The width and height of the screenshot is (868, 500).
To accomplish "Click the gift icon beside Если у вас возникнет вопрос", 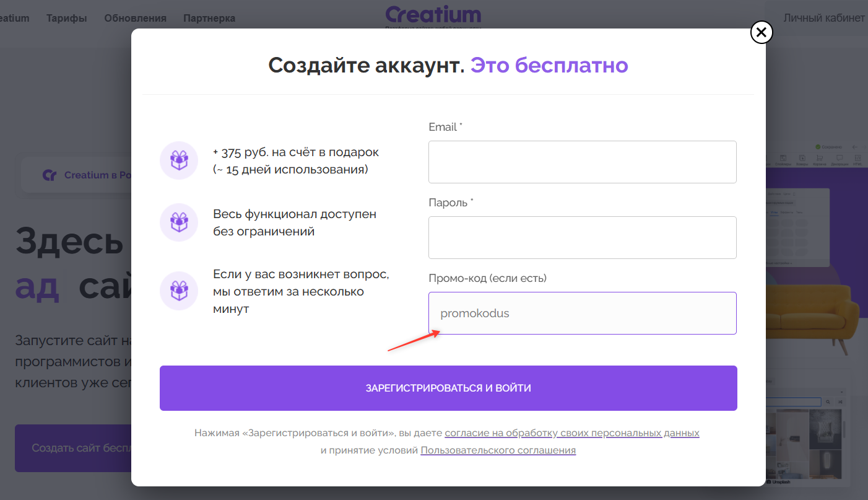I will point(179,291).
